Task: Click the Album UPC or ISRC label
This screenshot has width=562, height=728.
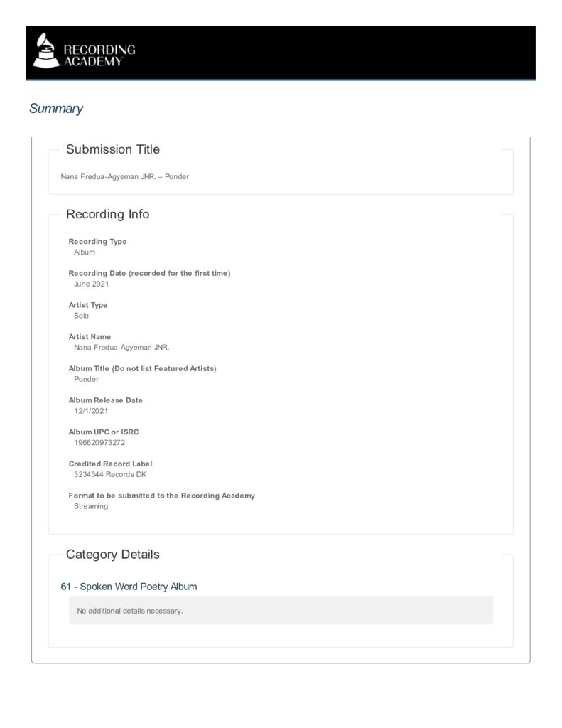Action: click(104, 432)
